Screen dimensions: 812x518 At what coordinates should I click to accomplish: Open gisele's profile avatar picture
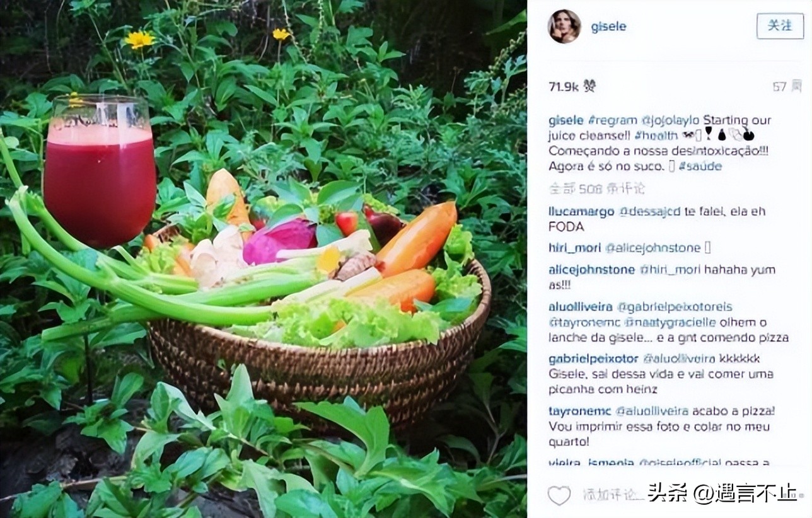(564, 27)
